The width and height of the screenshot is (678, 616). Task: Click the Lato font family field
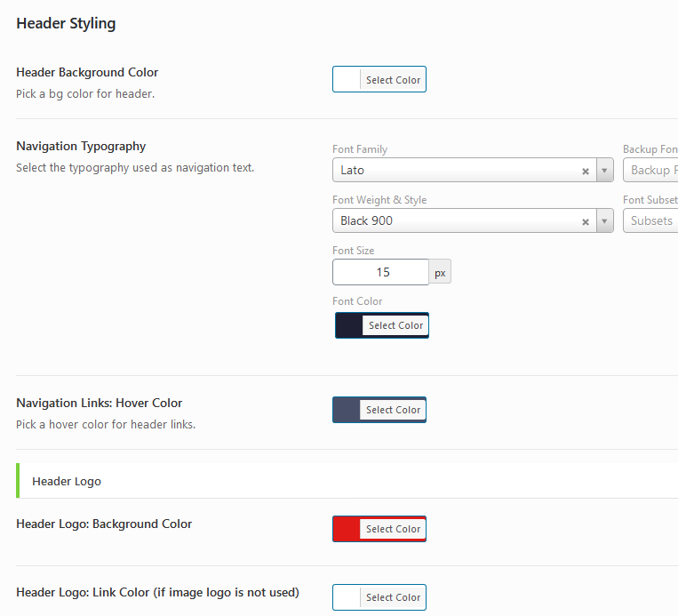(x=453, y=171)
